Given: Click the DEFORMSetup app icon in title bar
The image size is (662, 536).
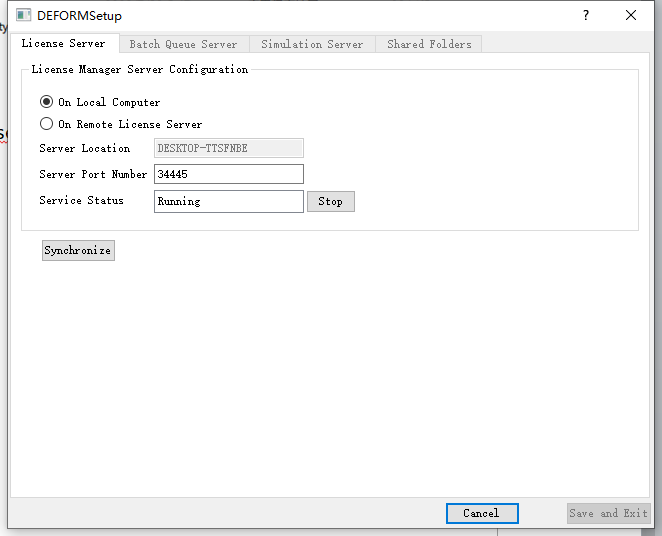Looking at the screenshot, I should pyautogui.click(x=23, y=16).
